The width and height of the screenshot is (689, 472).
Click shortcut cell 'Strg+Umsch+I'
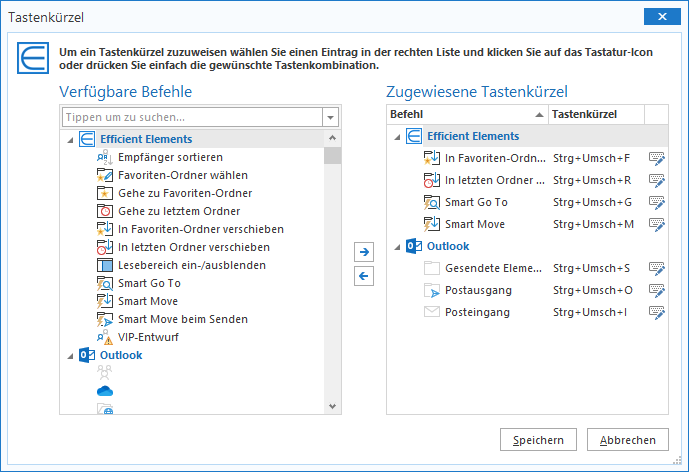590,312
